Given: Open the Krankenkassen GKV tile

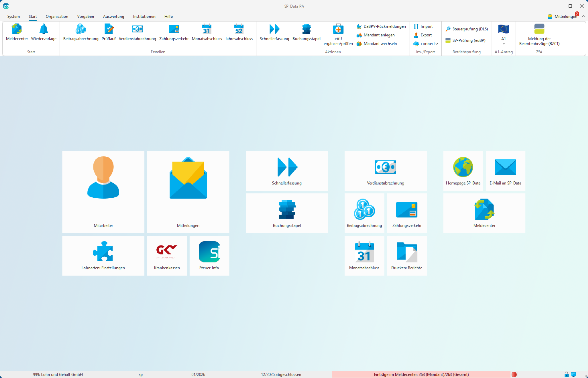Looking at the screenshot, I should [x=167, y=255].
